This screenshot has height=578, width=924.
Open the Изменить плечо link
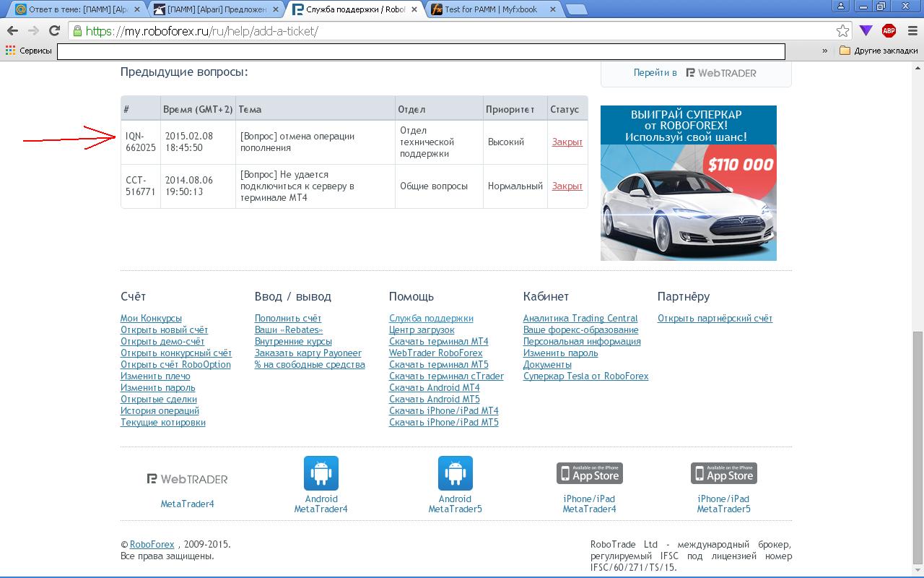(x=155, y=376)
